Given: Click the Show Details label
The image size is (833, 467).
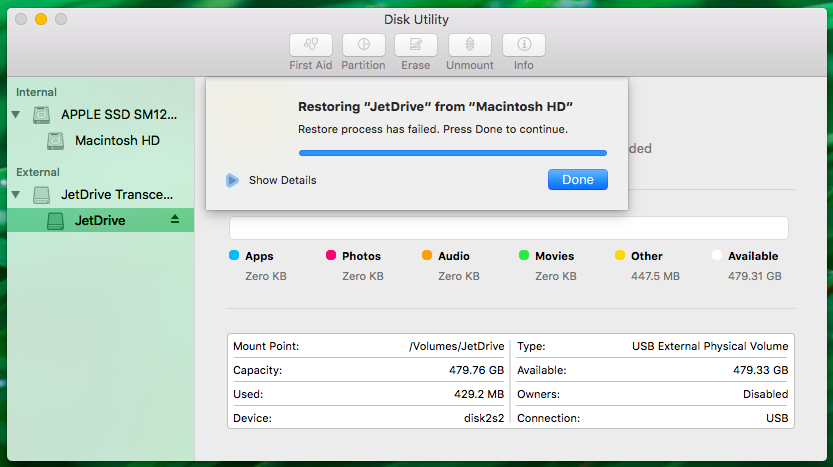Looking at the screenshot, I should 283,180.
